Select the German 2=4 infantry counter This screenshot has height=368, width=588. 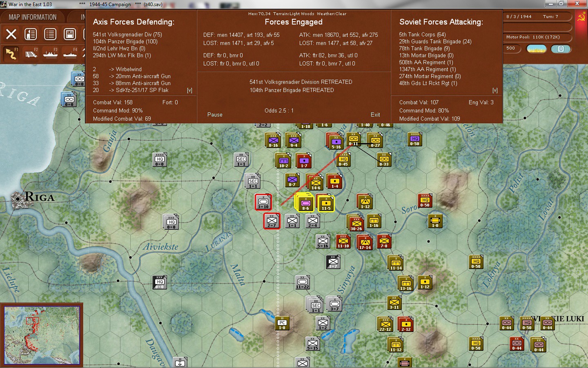click(x=313, y=220)
